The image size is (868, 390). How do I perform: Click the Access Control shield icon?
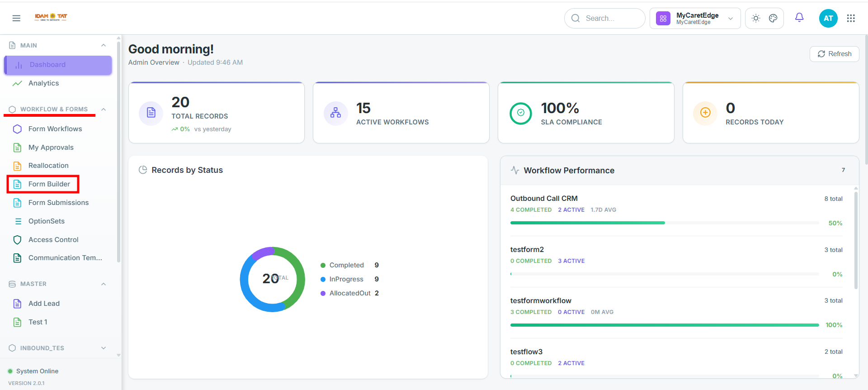17,240
